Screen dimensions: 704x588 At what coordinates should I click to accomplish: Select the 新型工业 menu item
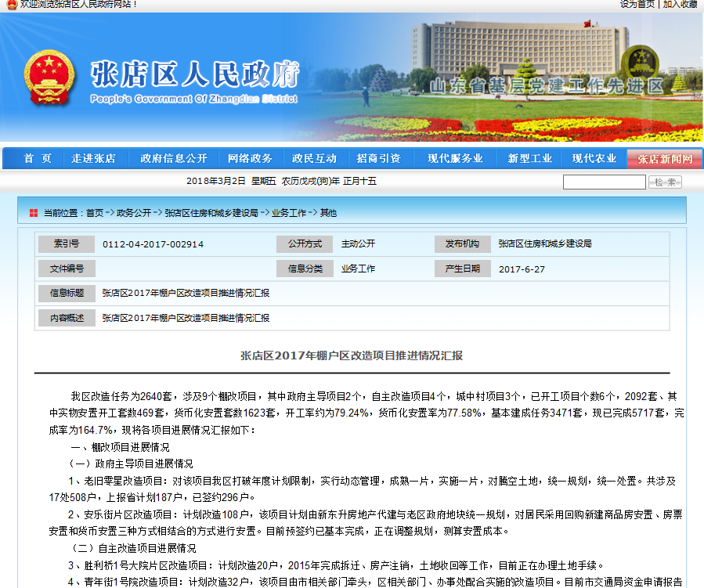tap(529, 158)
